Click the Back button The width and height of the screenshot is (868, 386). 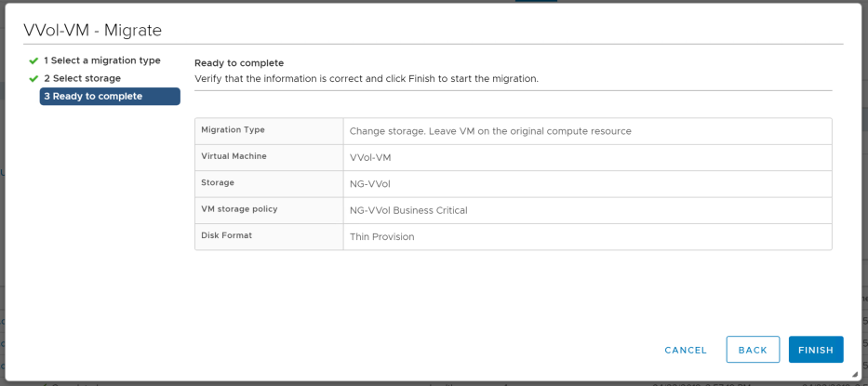point(753,350)
